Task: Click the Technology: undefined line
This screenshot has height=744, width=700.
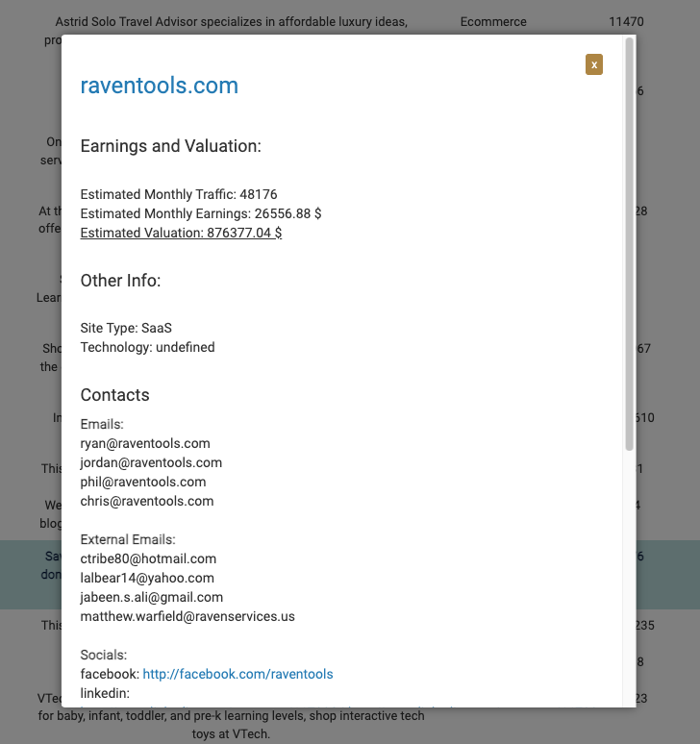Action: [147, 347]
